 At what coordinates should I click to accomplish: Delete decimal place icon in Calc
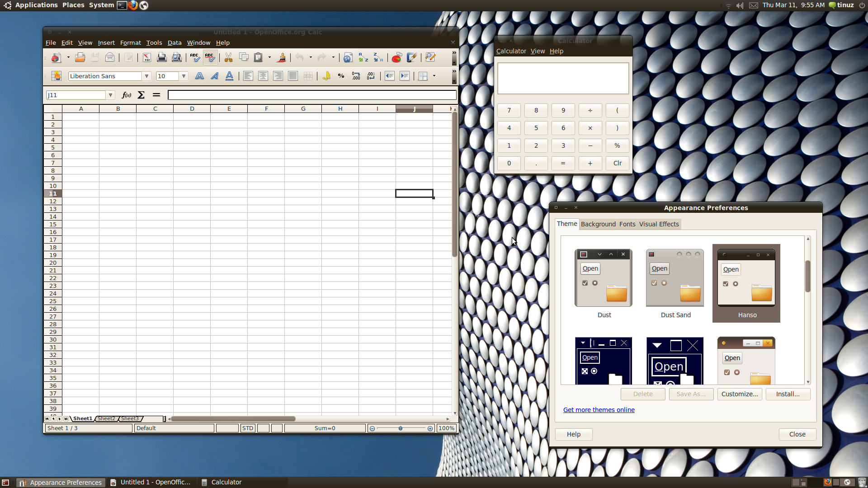point(371,76)
